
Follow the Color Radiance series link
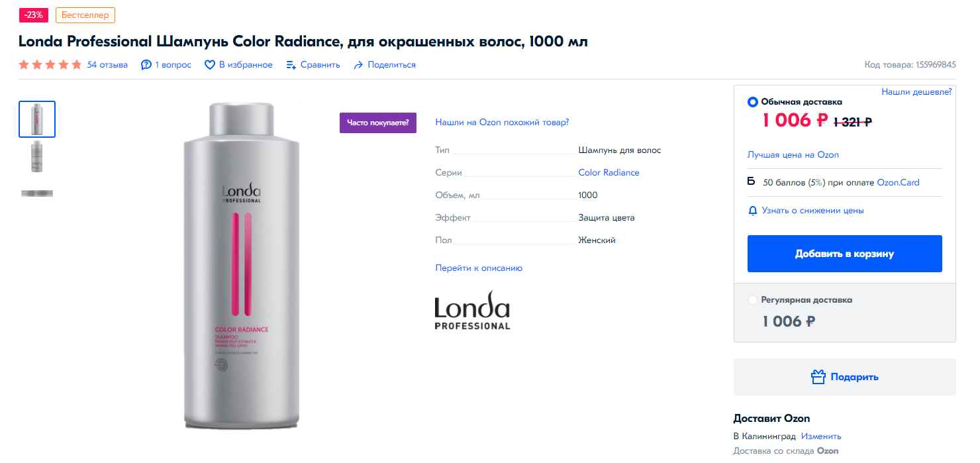[609, 173]
